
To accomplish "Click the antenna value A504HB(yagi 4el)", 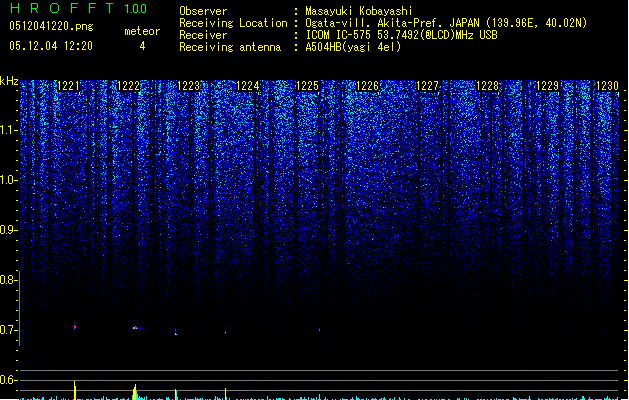I will pyautogui.click(x=353, y=47).
